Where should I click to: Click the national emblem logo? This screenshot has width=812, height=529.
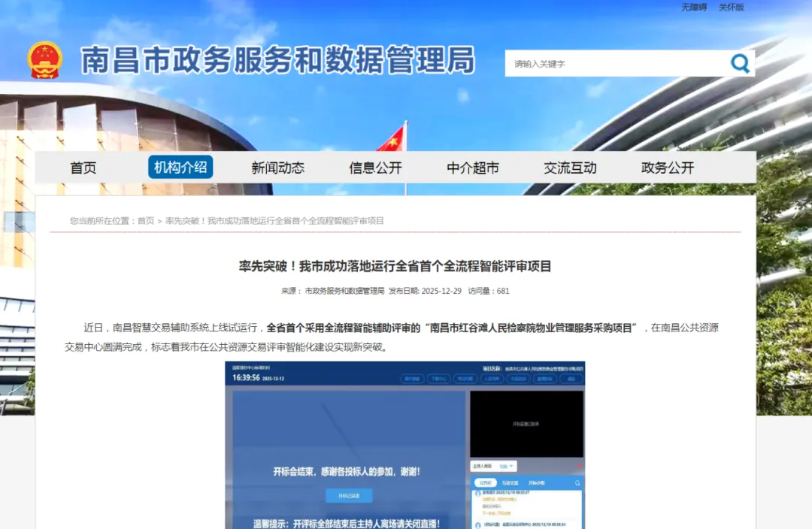coord(45,60)
